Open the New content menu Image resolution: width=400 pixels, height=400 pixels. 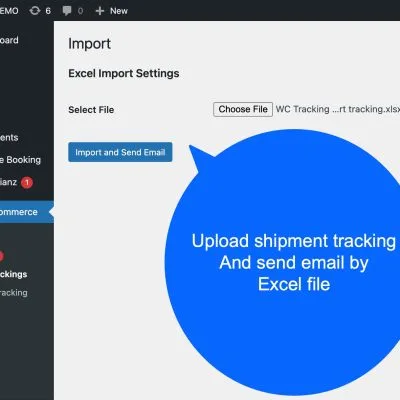(112, 11)
